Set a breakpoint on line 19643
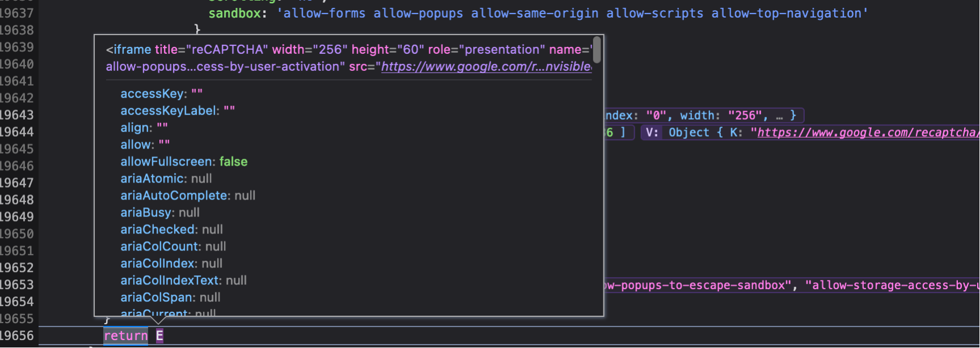This screenshot has height=348, width=980. coord(17,115)
